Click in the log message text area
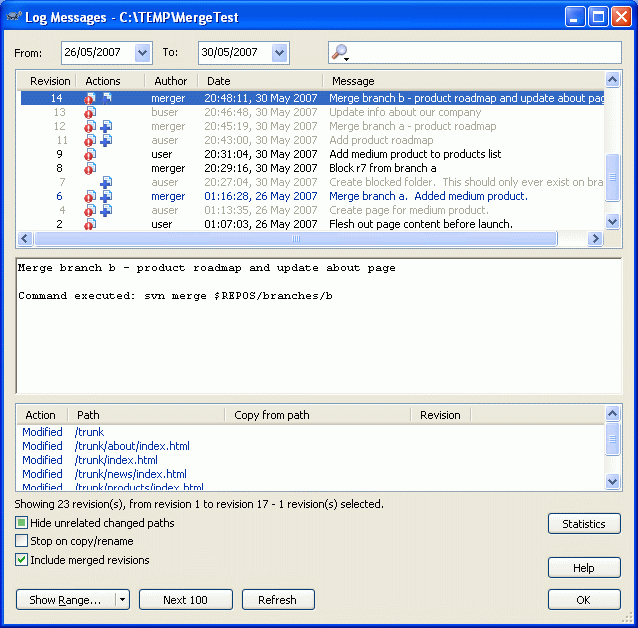 (319, 326)
